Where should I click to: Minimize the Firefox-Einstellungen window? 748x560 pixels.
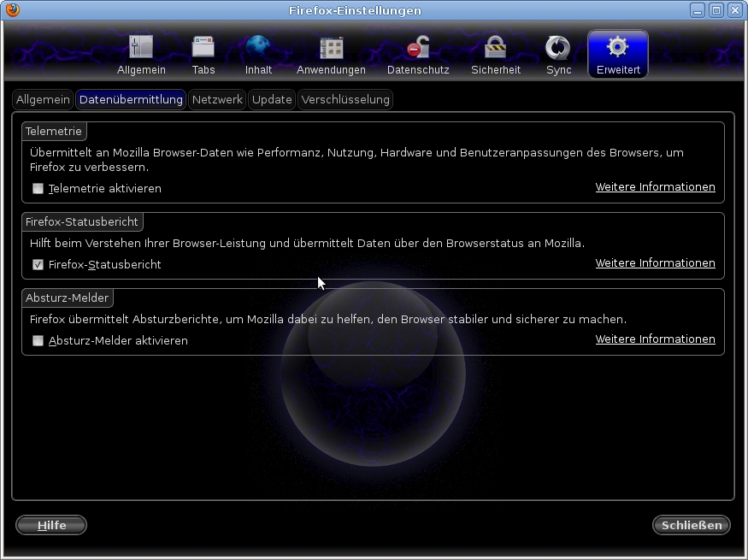[698, 10]
